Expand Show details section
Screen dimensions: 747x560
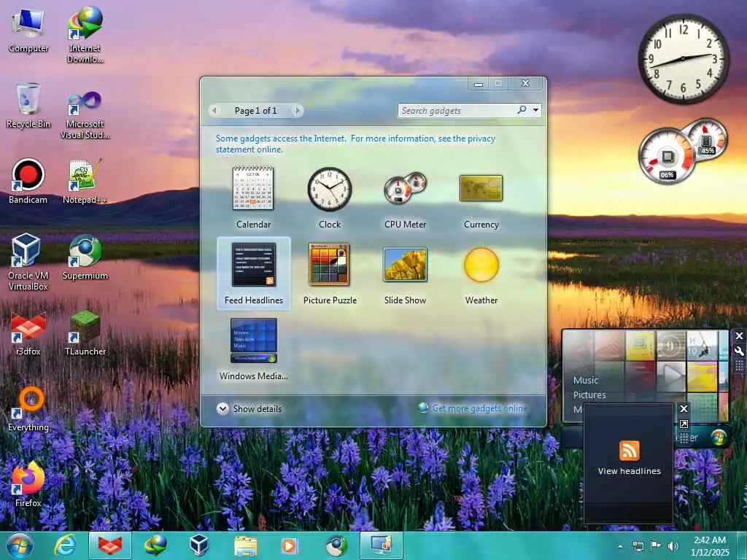[x=249, y=408]
